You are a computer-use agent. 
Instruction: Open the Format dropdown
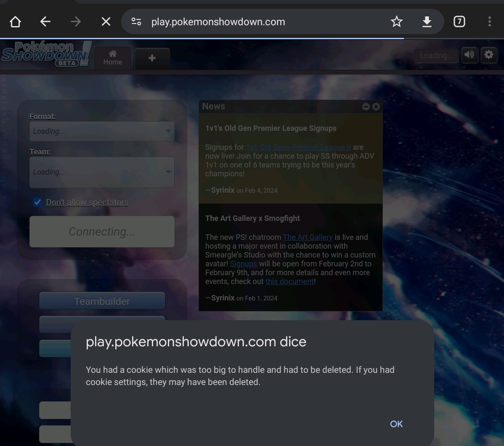pyautogui.click(x=102, y=131)
